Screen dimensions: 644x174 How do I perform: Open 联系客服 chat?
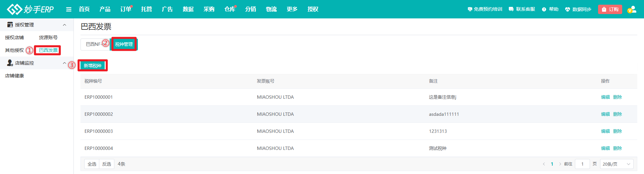coord(522,9)
